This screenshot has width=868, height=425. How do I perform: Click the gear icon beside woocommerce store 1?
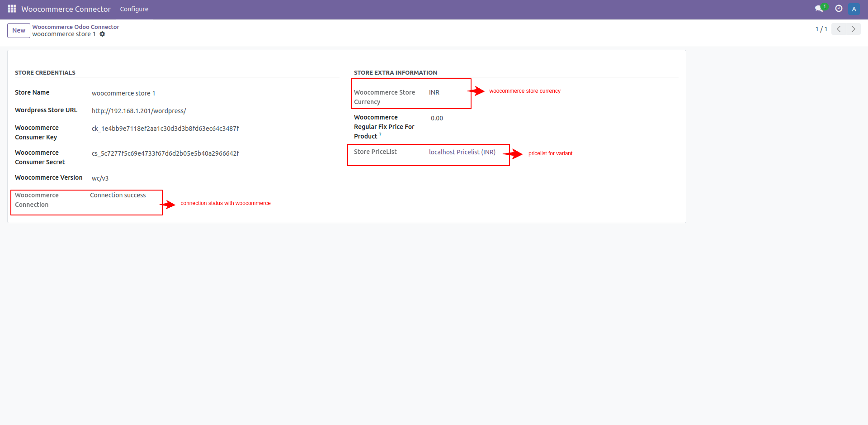click(103, 34)
